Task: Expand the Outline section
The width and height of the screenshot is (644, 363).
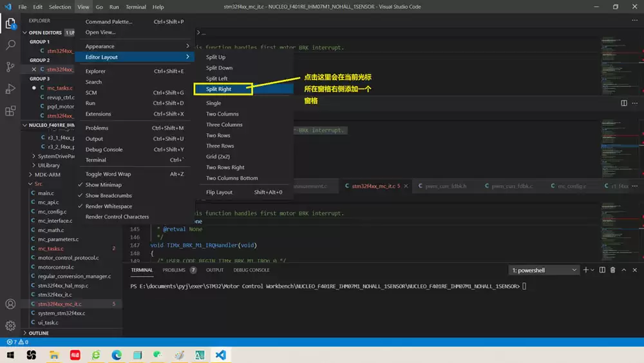Action: tap(39, 333)
